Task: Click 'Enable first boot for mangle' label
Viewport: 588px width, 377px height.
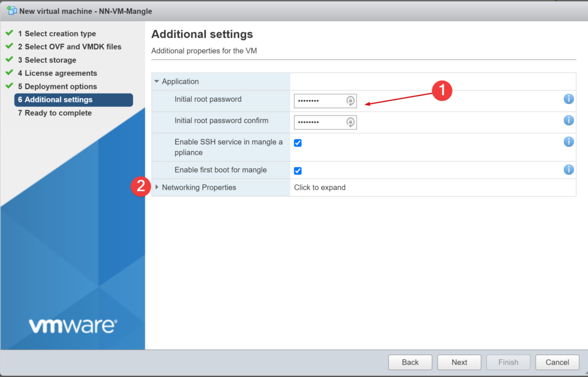Action: (x=221, y=170)
